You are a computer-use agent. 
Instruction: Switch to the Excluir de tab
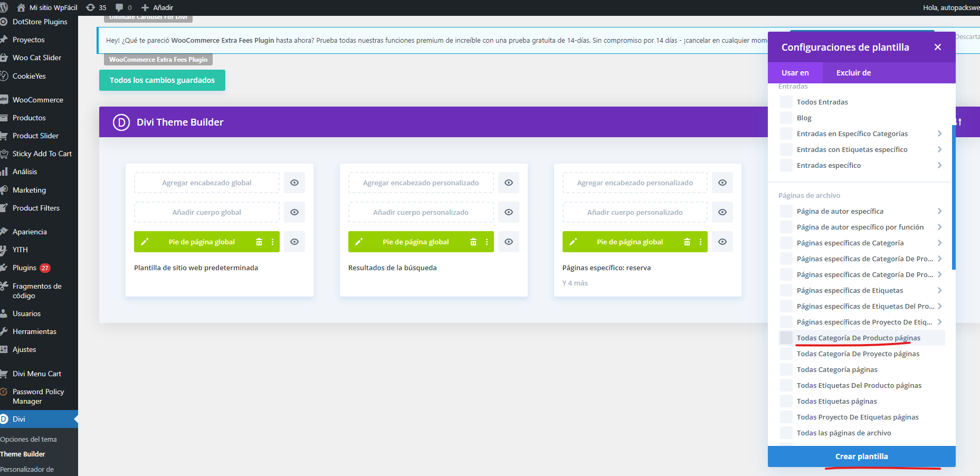click(853, 73)
